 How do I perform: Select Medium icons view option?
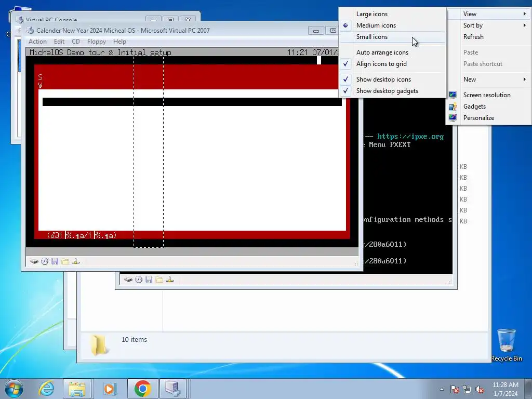click(393, 25)
